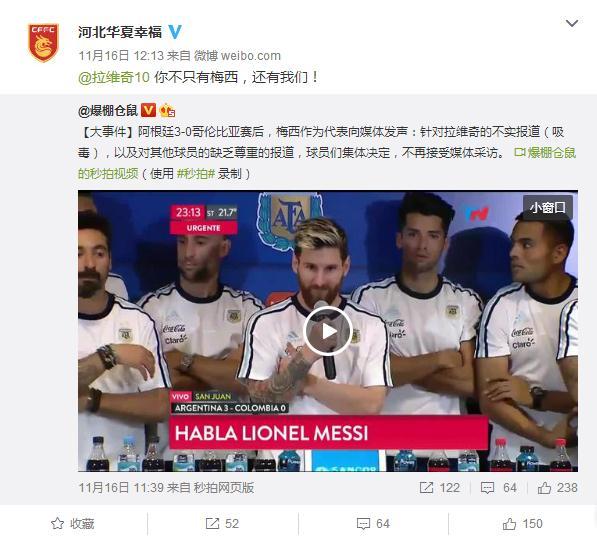Open the #秒拍# hashtag

click(x=196, y=174)
